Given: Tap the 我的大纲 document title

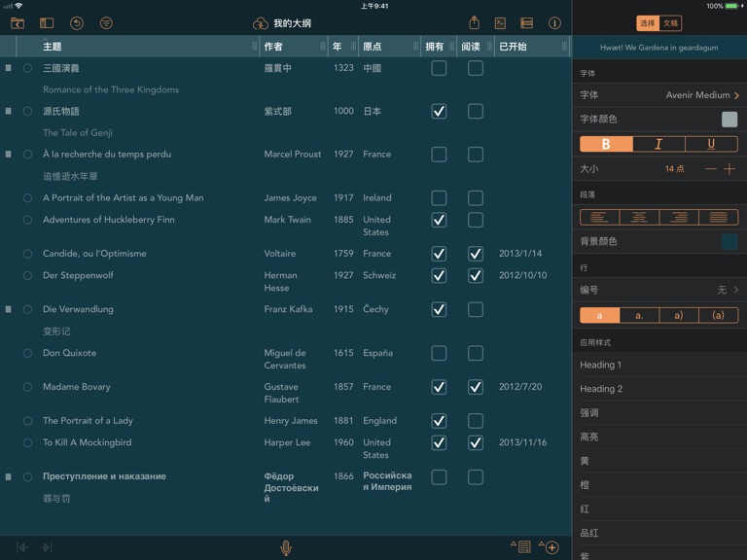Looking at the screenshot, I should [292, 23].
